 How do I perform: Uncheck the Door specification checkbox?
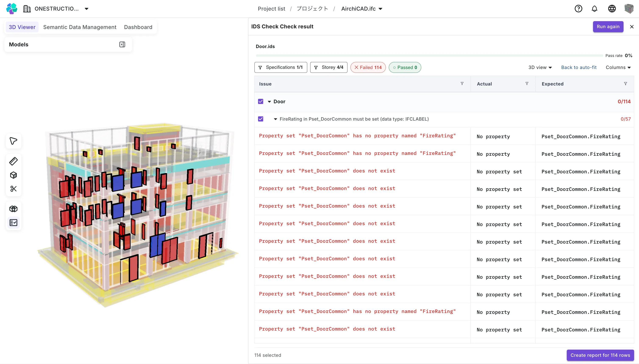coord(261,102)
